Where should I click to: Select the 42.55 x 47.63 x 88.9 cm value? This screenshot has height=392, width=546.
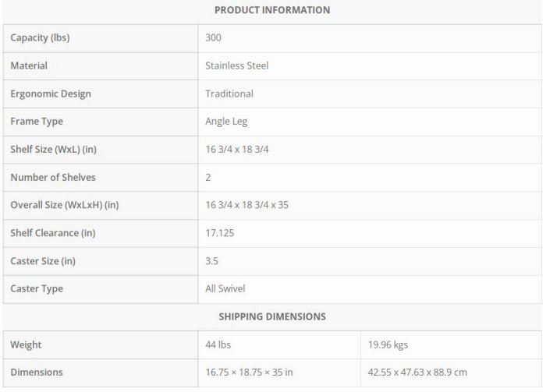[417, 373]
